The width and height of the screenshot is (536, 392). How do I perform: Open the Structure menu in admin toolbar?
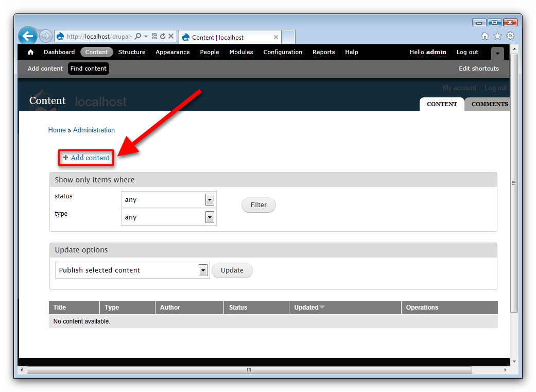pos(132,52)
